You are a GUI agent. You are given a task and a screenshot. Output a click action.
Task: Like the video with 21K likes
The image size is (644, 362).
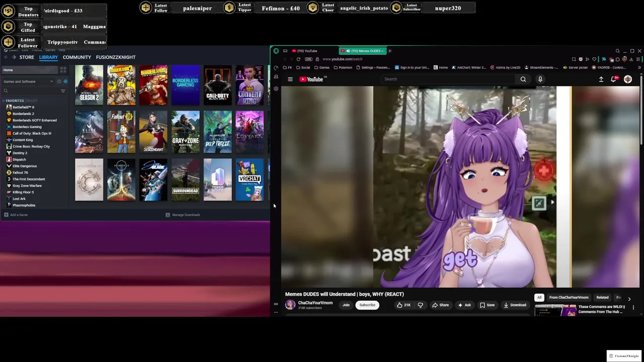pos(404,305)
